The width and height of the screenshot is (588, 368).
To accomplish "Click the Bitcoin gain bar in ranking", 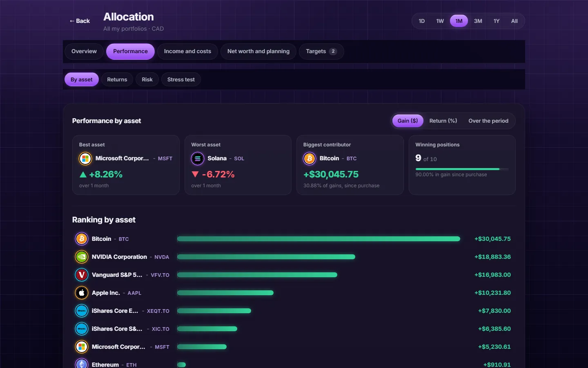I will click(x=318, y=239).
